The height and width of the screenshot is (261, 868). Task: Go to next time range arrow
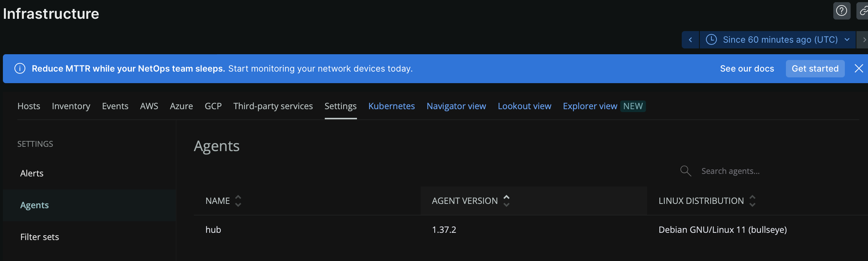(863, 40)
